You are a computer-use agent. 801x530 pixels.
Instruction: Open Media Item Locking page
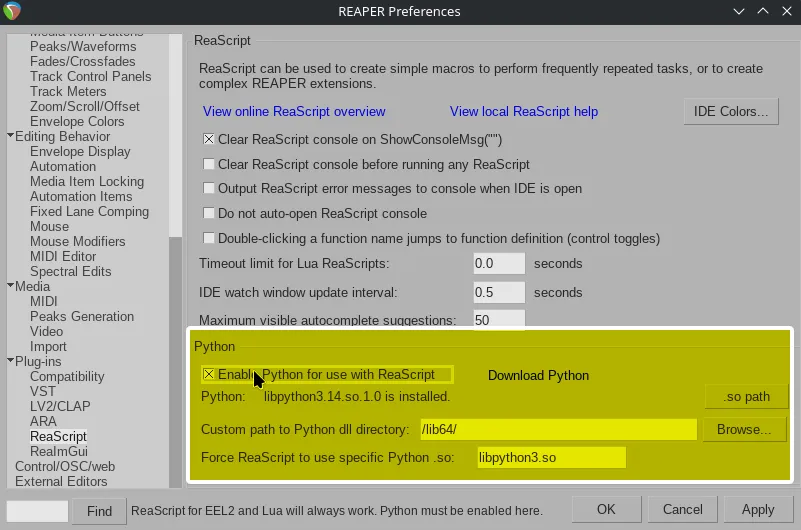[87, 181]
